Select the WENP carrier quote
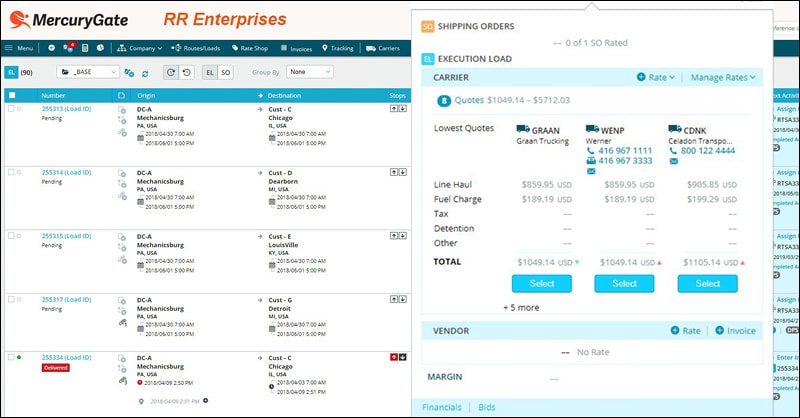 (x=624, y=284)
